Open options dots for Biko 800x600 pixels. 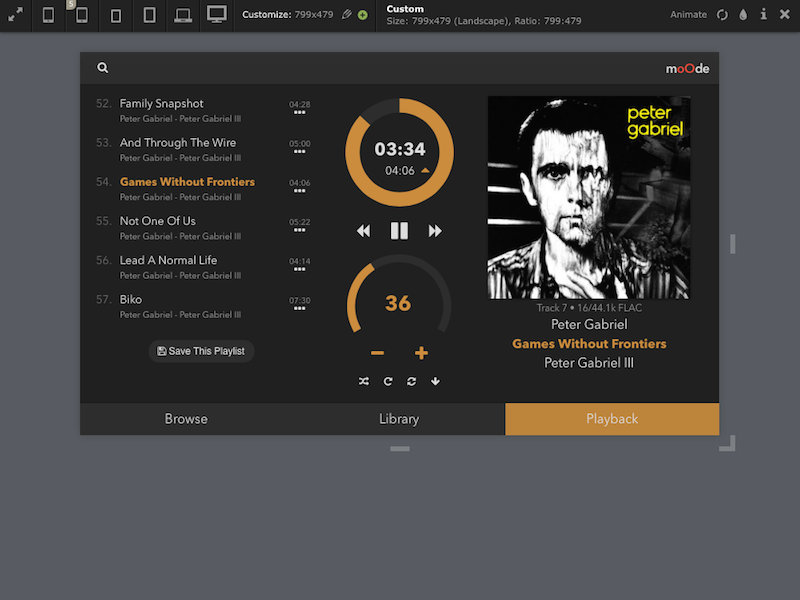tap(299, 308)
